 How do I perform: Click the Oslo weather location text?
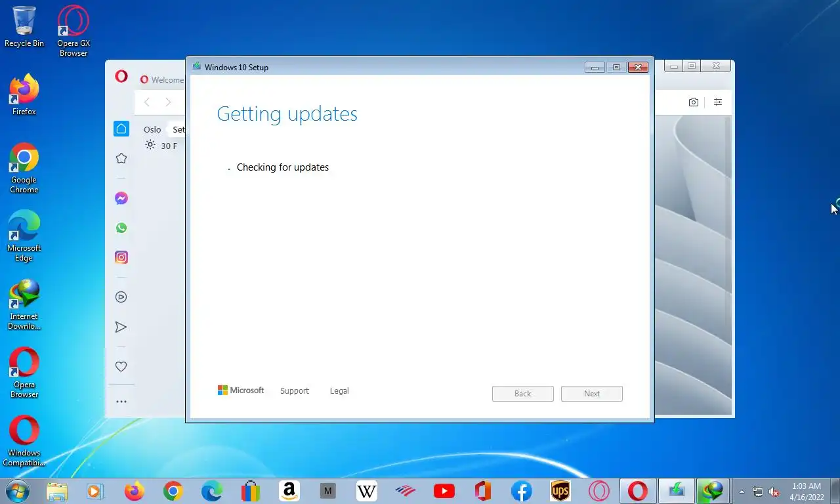(x=152, y=130)
